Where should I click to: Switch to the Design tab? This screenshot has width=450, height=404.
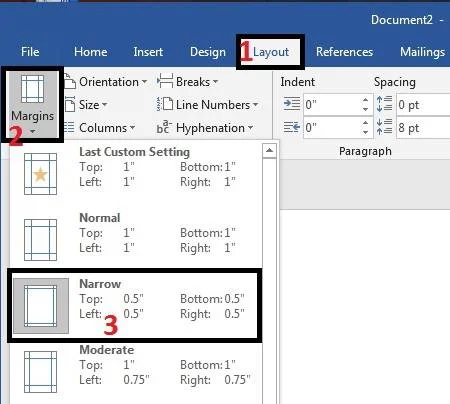click(208, 52)
